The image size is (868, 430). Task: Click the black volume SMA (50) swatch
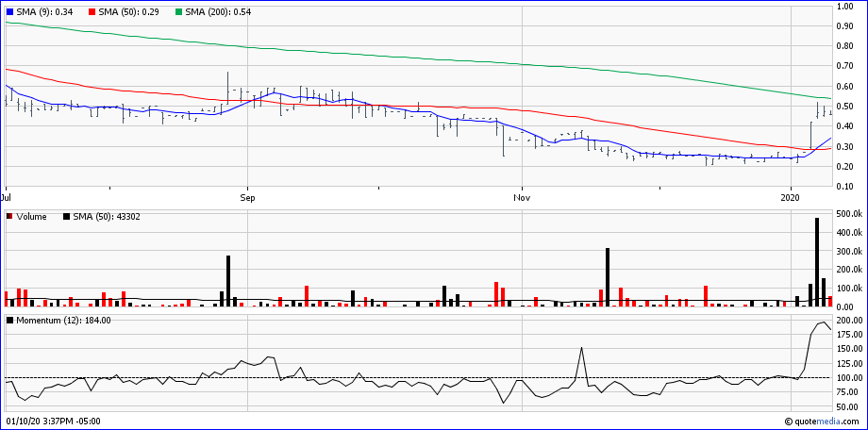tap(67, 217)
